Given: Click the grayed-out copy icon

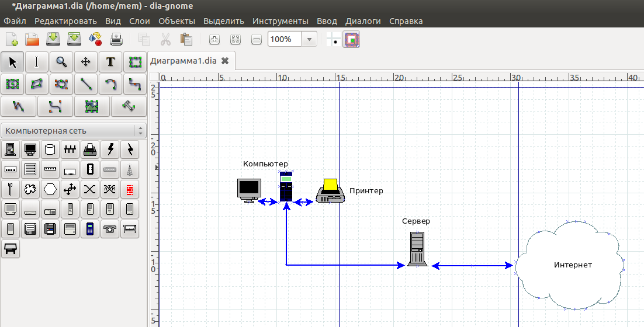Looking at the screenshot, I should (144, 39).
